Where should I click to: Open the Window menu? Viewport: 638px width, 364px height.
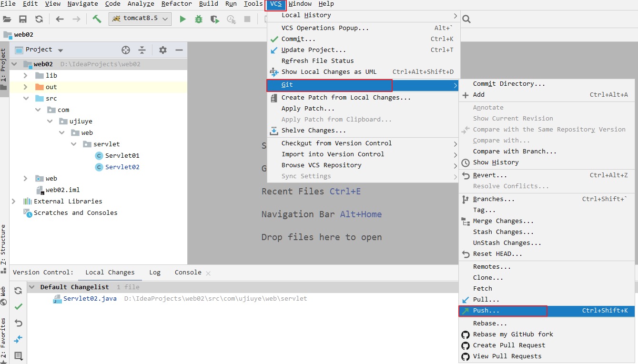click(x=300, y=4)
